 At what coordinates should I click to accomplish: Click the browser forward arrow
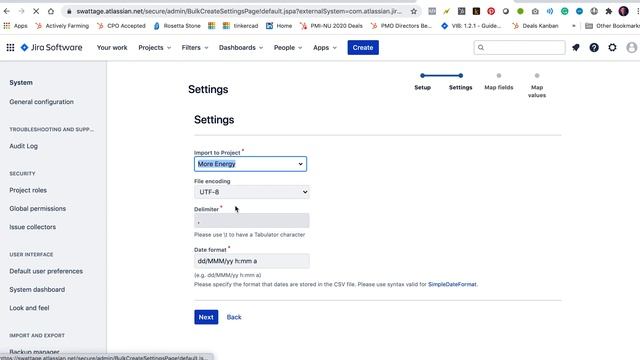click(21, 11)
